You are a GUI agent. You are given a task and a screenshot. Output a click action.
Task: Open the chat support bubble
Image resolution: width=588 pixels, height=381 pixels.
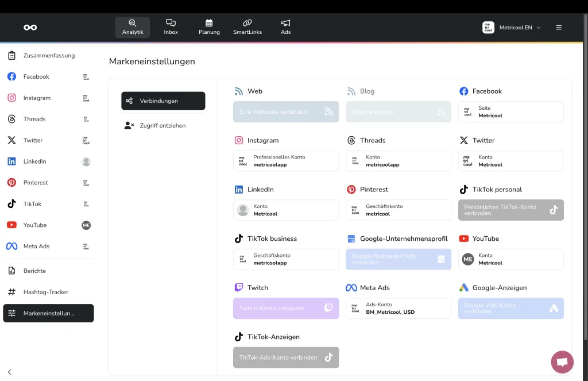click(562, 362)
